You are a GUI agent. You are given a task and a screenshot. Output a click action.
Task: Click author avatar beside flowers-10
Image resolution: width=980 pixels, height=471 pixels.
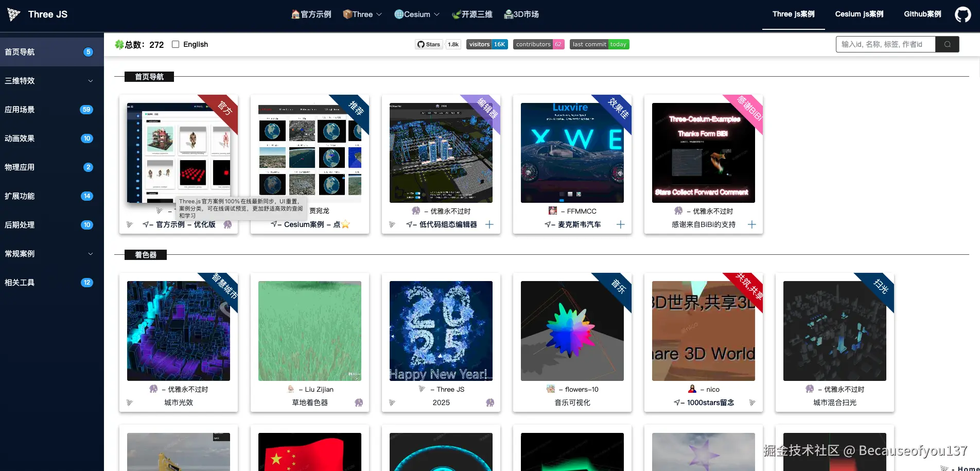coord(551,389)
